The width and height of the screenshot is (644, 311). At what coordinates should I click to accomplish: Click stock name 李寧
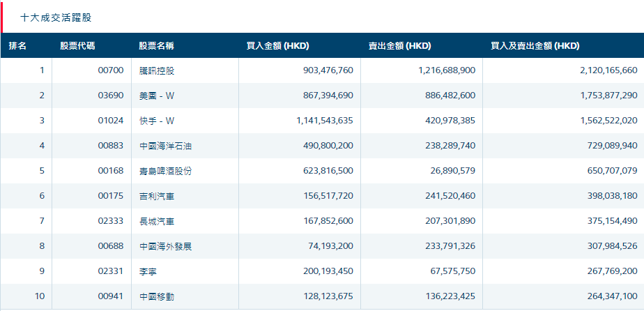click(x=148, y=271)
